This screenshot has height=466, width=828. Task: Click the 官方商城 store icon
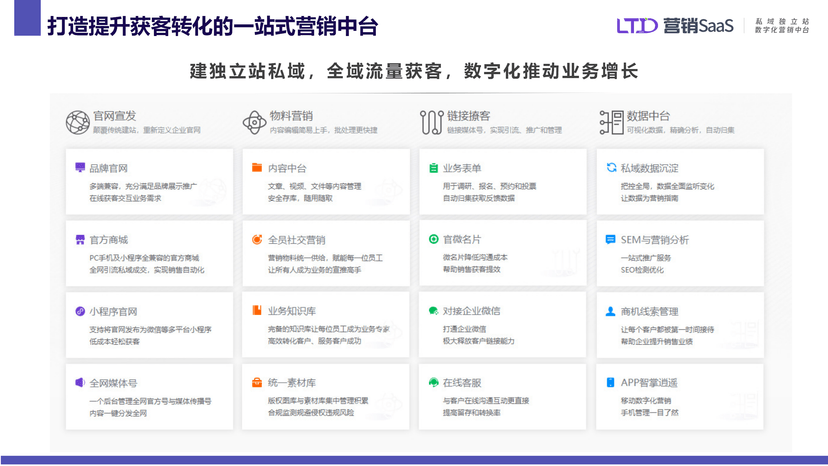point(80,239)
